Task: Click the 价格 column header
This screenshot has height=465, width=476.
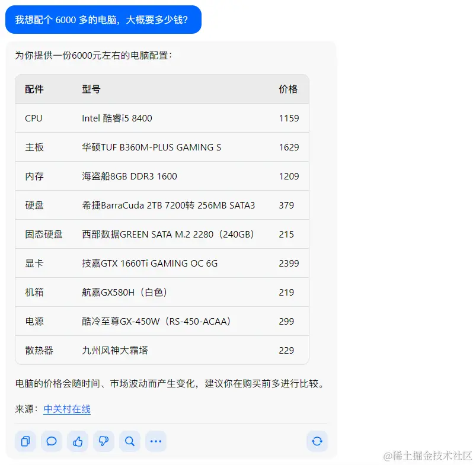Action: (x=289, y=89)
